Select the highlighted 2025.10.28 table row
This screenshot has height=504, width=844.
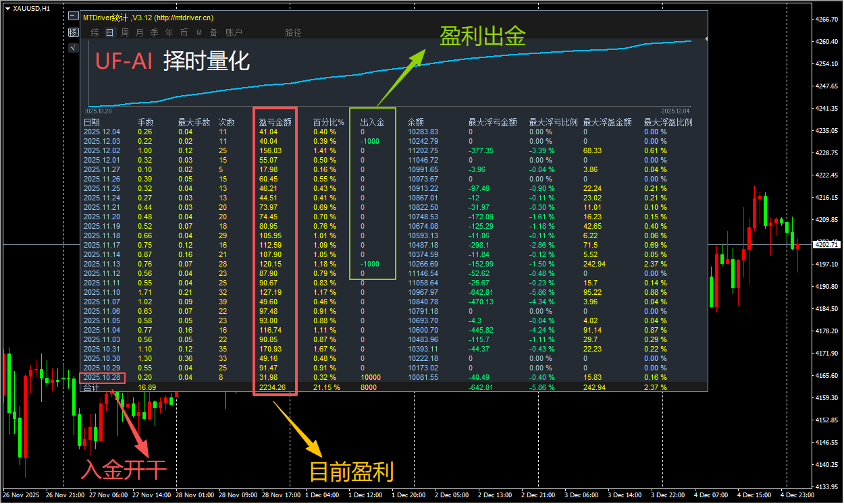point(101,379)
